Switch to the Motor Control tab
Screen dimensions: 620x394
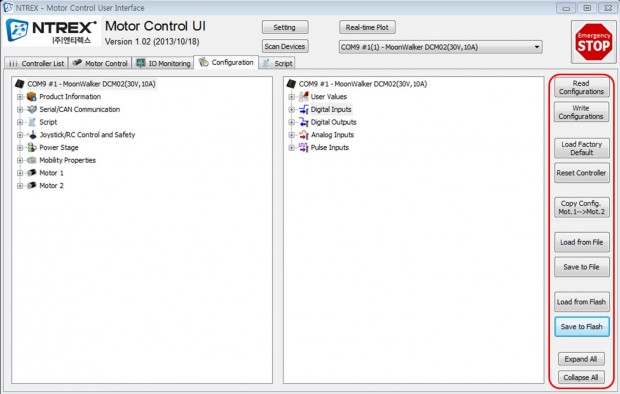coord(100,63)
